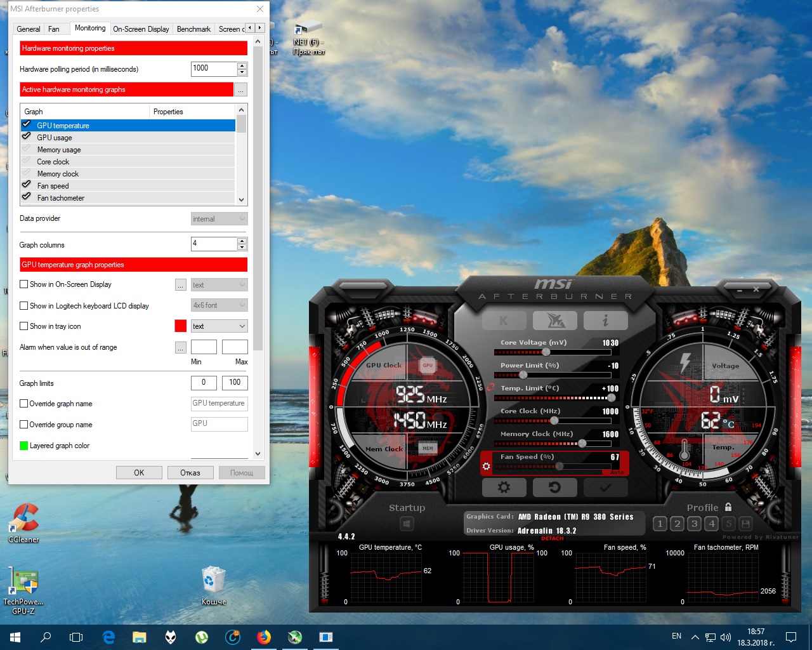Image resolution: width=812 pixels, height=650 pixels.
Task: Switch to the Fan tab
Action: tap(54, 29)
